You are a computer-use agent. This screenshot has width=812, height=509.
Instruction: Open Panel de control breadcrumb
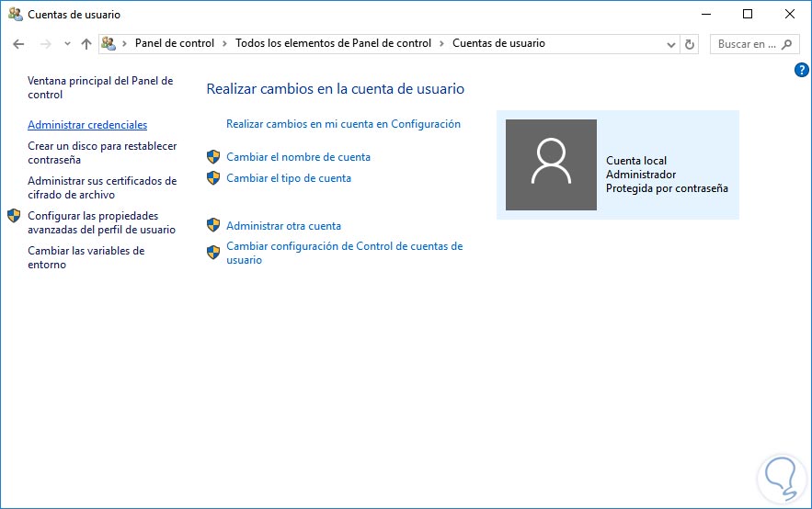coord(175,43)
